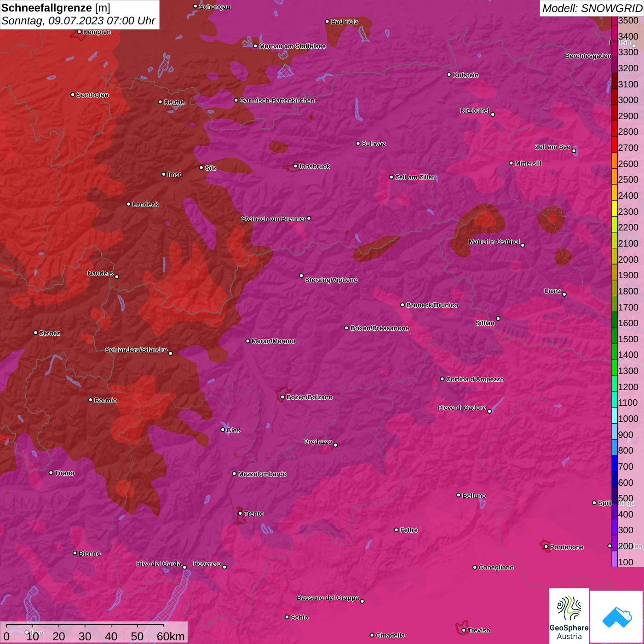Click the Murnau am Staffelsee label
This screenshot has width=644, height=644.
(293, 46)
